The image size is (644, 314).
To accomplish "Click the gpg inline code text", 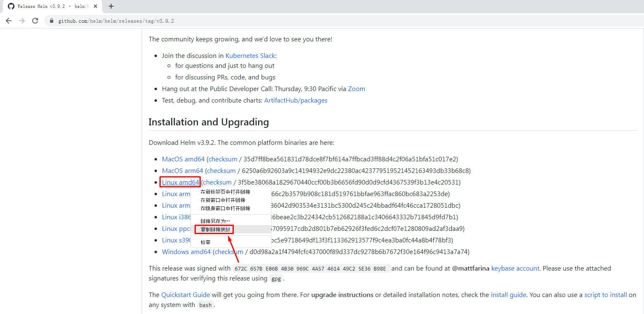I will tap(276, 278).
